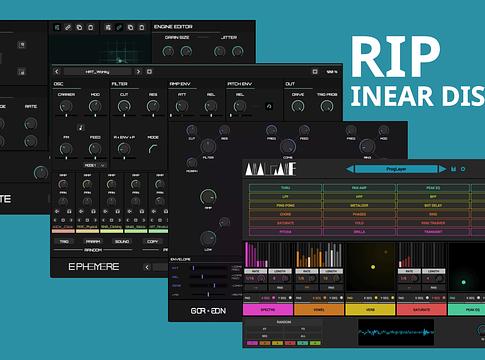
Task: Click the previous preset arrow beside HAT_Wonky
Action: point(57,71)
